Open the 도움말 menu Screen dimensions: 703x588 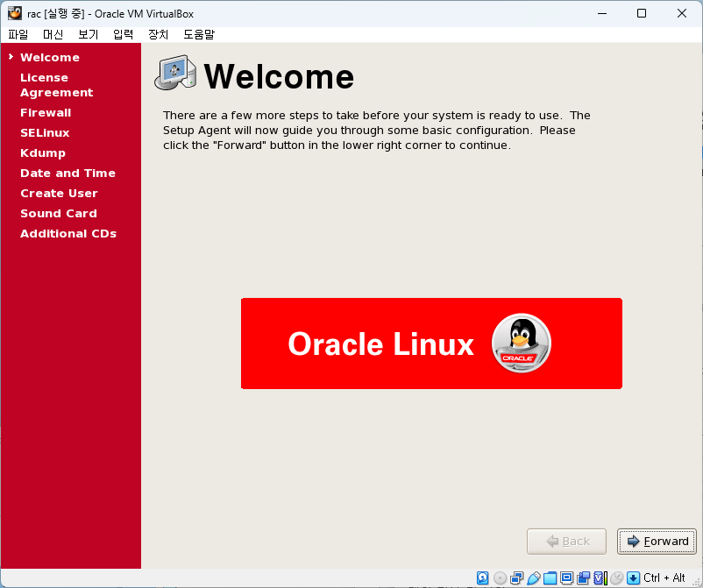[x=199, y=34]
